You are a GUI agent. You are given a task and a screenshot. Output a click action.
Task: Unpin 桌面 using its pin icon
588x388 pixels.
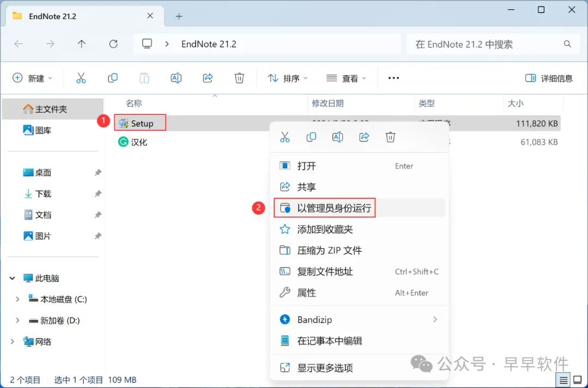[x=97, y=173]
